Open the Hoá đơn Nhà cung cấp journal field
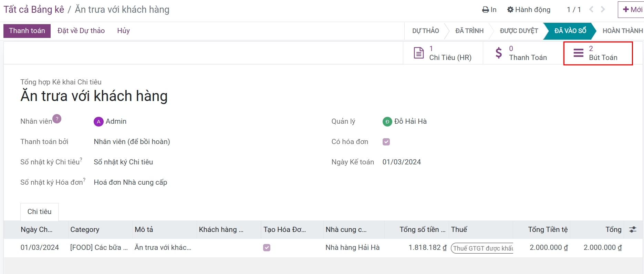The width and height of the screenshot is (644, 274). [131, 183]
